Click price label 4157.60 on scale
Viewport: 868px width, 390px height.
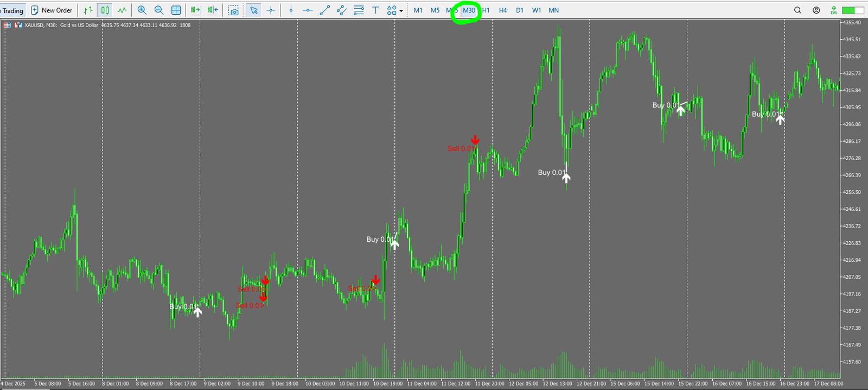[851, 362]
